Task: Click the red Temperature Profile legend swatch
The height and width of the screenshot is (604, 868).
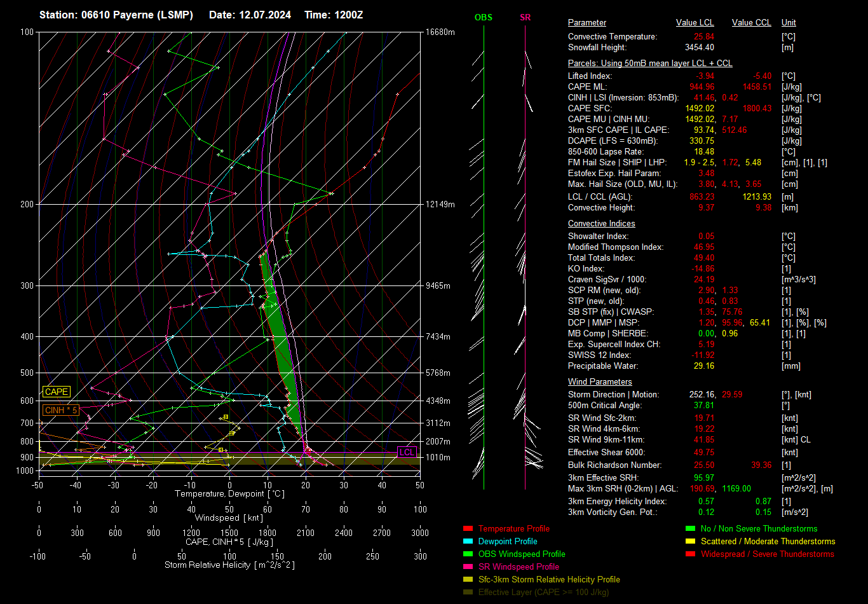Action: click(468, 529)
